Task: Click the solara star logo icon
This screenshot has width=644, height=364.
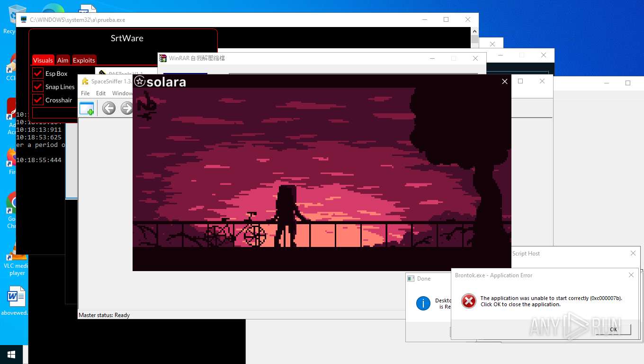Action: click(139, 82)
